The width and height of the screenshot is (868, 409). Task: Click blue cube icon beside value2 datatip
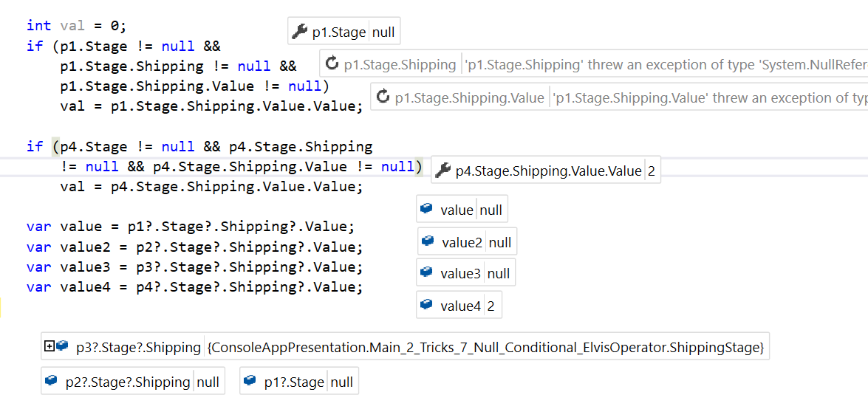428,241
